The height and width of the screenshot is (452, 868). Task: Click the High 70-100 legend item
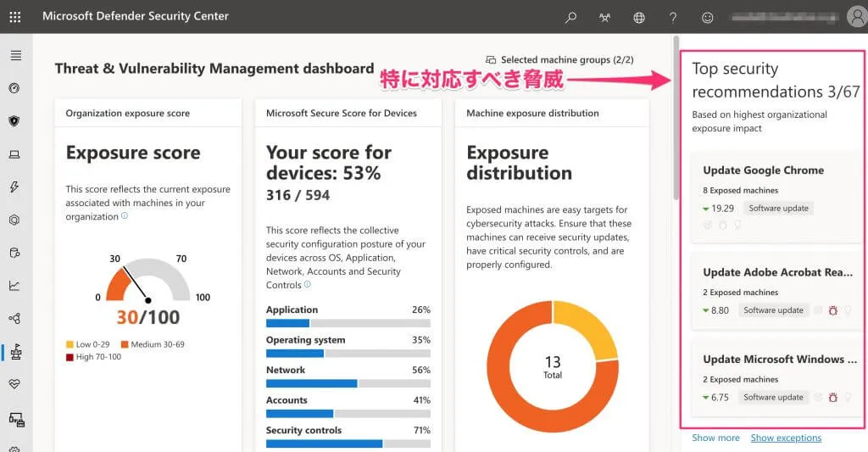click(93, 357)
